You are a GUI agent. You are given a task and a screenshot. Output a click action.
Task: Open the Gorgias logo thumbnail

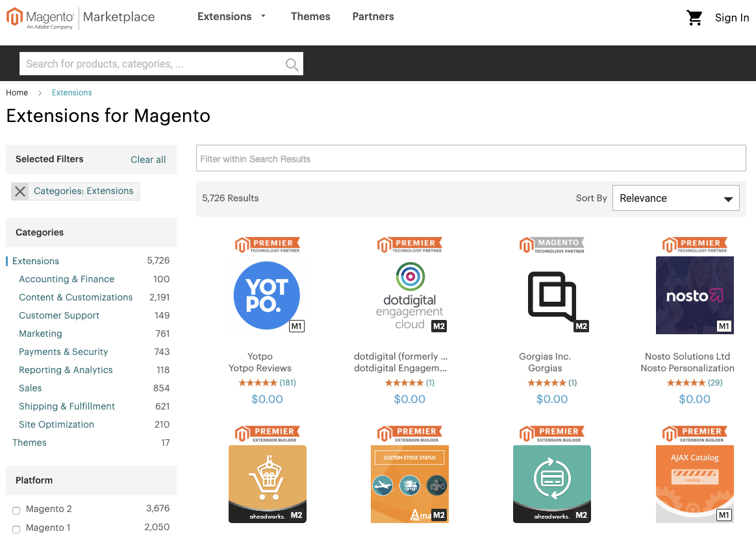tap(552, 295)
